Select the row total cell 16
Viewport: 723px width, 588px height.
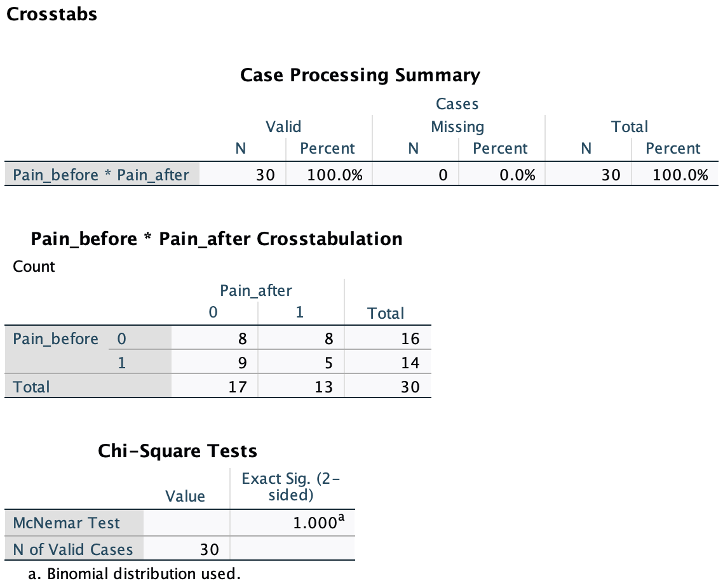410,338
